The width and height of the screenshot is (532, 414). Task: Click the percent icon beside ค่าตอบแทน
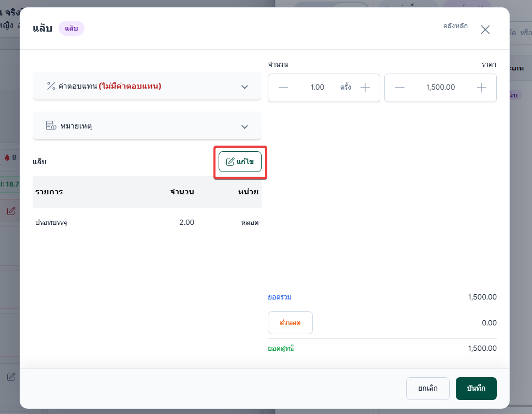51,86
